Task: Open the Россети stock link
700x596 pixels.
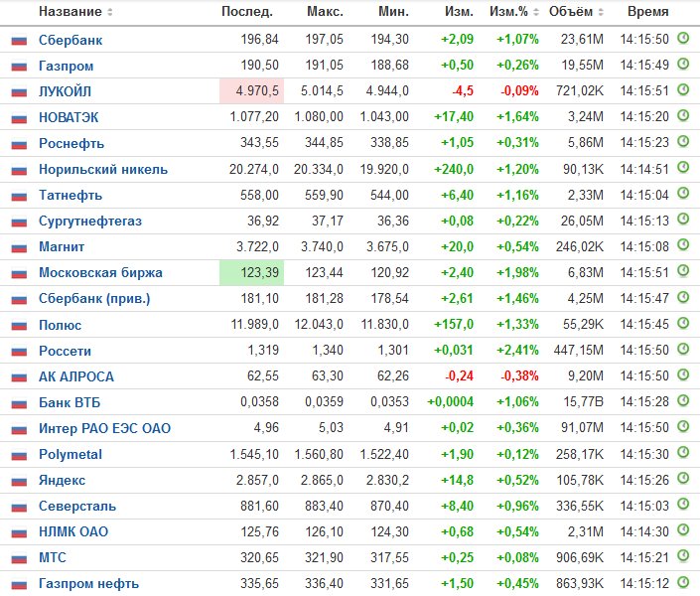Action: click(x=65, y=352)
